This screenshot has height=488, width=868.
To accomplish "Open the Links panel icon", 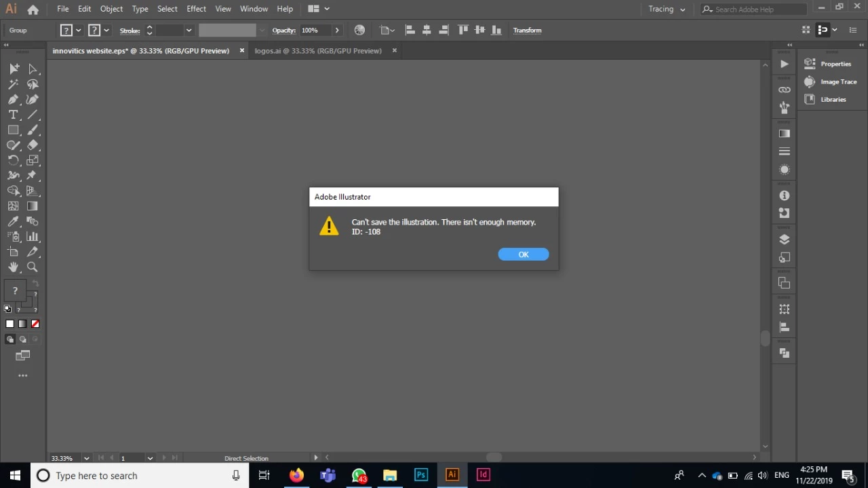I will point(785,90).
